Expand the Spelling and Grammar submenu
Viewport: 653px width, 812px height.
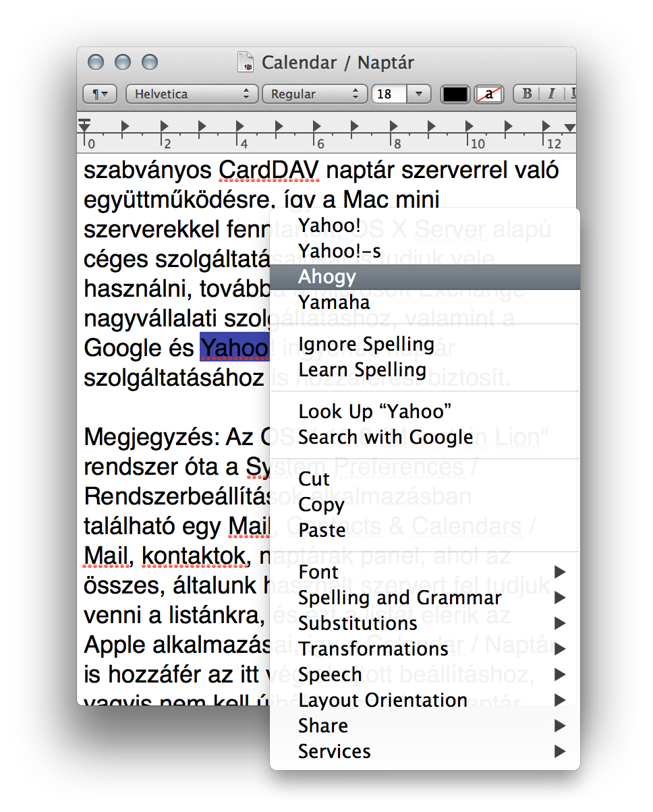(424, 598)
